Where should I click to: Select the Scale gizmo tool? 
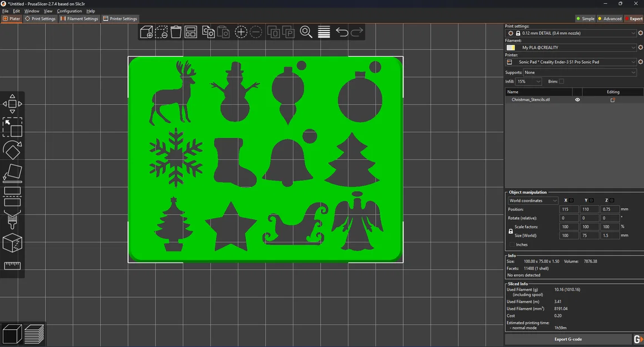12,127
